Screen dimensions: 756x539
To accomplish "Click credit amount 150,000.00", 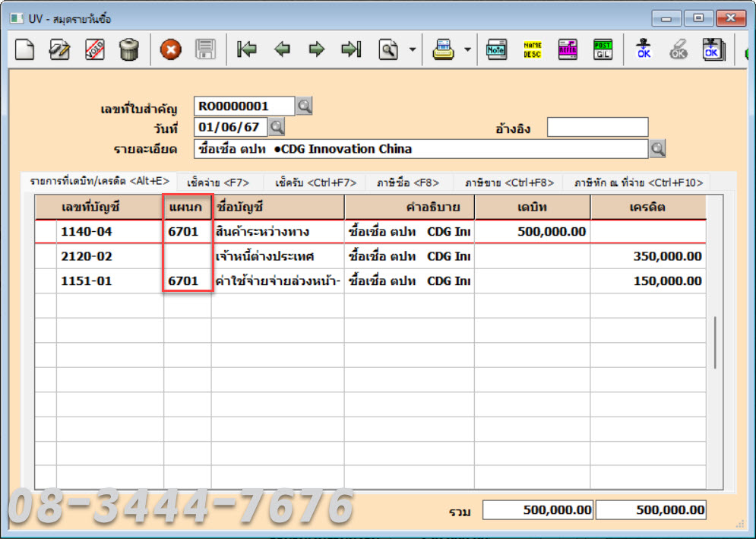I will [x=648, y=281].
